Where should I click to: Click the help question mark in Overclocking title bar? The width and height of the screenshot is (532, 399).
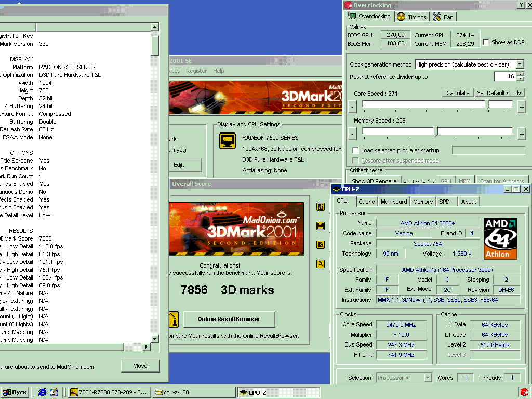521,5
